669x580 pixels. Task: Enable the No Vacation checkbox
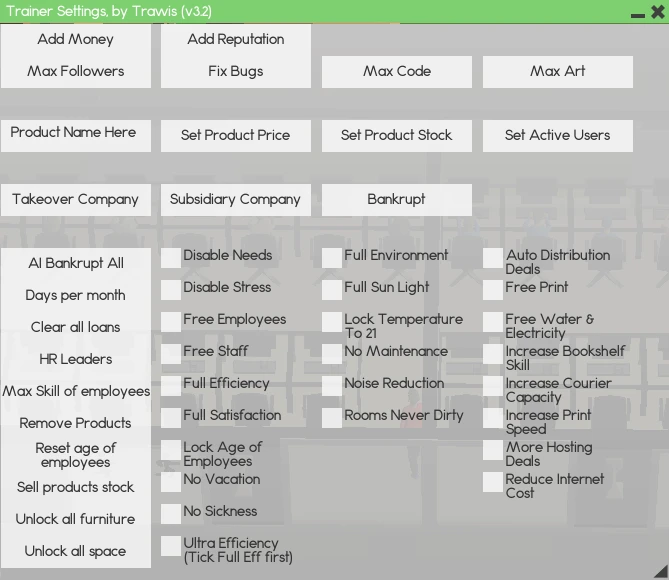pos(171,482)
